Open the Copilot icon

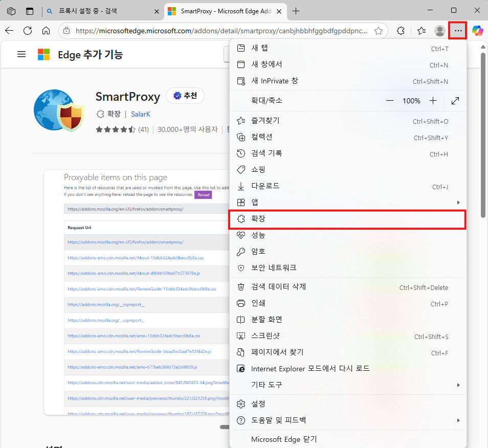[478, 31]
